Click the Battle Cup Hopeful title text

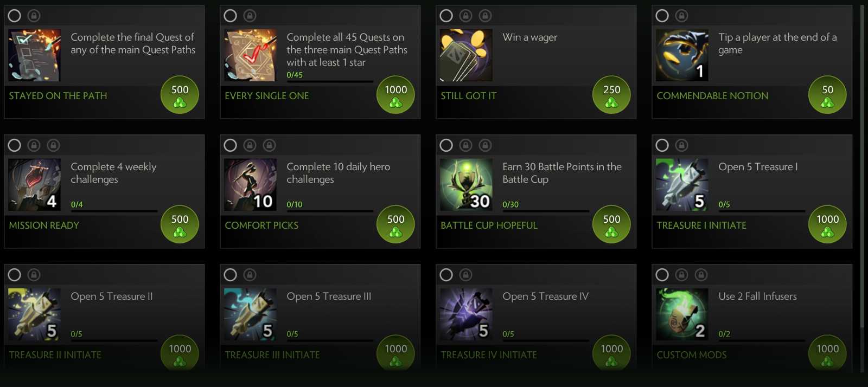[489, 225]
